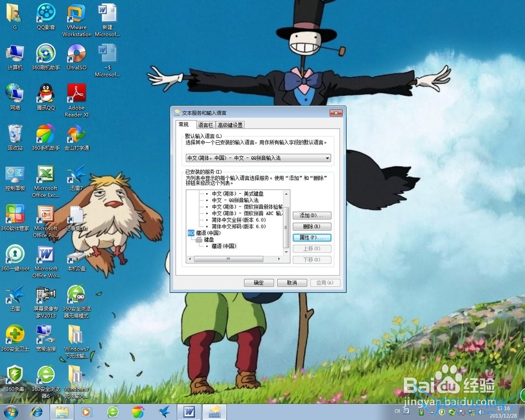Launch 360安全浏览器无痕模式 desktop shortcut
The image size is (525, 420).
pos(76,302)
